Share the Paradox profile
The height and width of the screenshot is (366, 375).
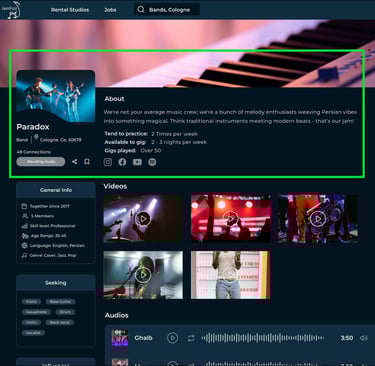point(75,162)
